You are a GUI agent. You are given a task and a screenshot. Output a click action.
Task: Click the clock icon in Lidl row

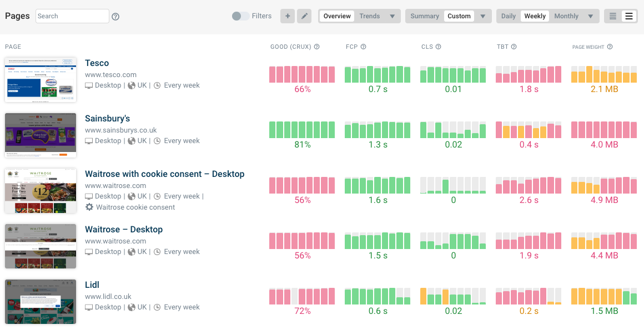pos(157,307)
